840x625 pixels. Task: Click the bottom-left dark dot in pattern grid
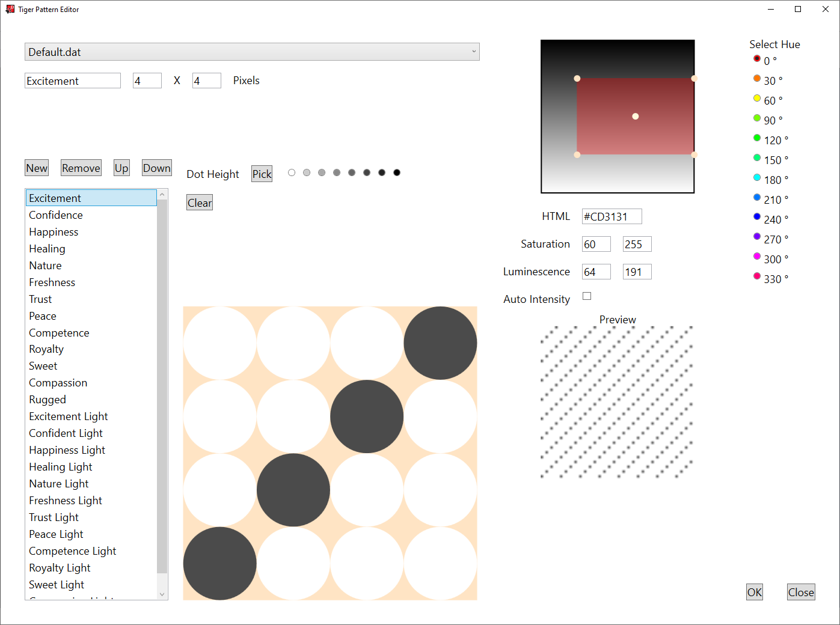[220, 563]
